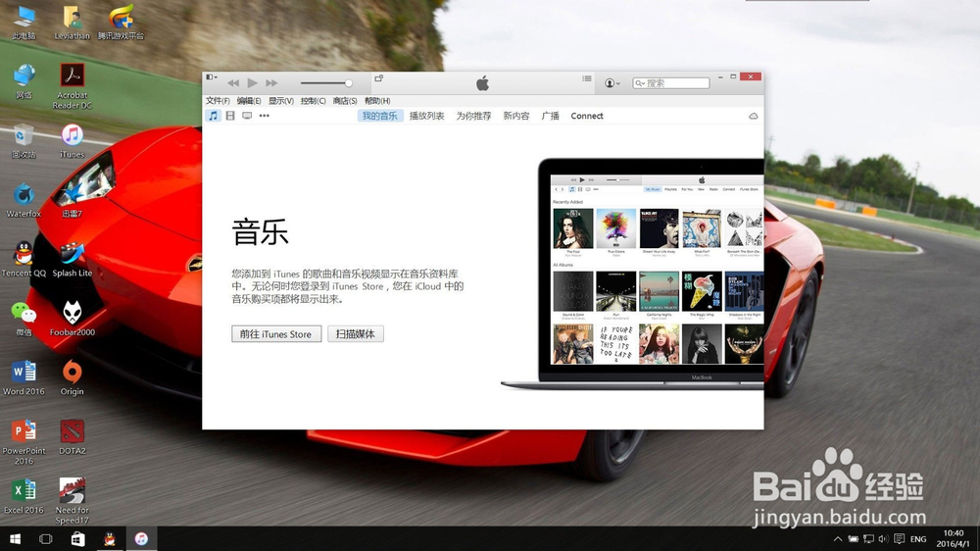Open the Leviathan user folder icon
Image resolution: width=980 pixels, height=551 pixels.
click(x=72, y=24)
